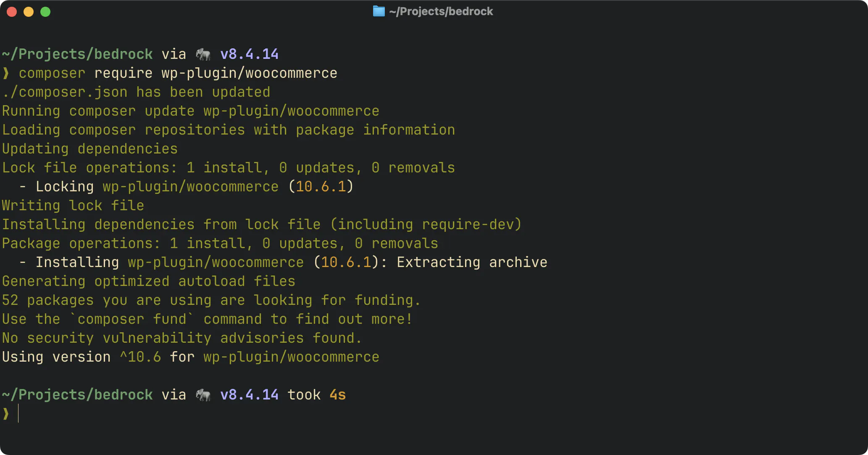Image resolution: width=868 pixels, height=455 pixels.
Task: Click 'Running composer update wp-plugin/woocommerce' line
Action: tap(191, 111)
